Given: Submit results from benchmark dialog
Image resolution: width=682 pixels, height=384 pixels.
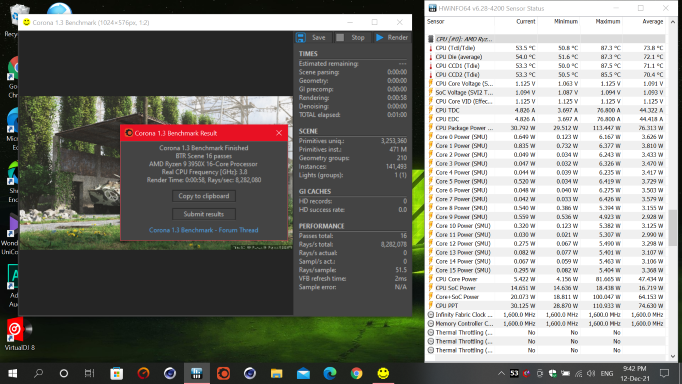Looking at the screenshot, I should click(x=204, y=214).
